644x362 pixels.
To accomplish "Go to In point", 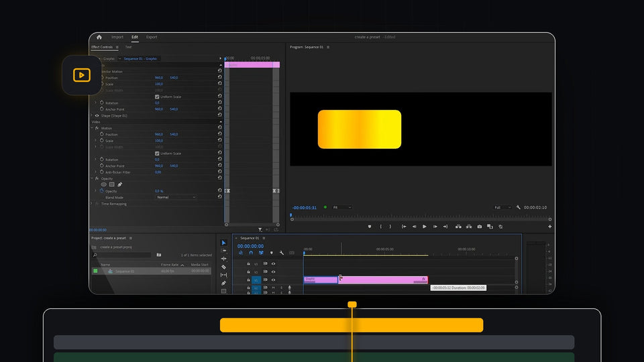I will (404, 227).
